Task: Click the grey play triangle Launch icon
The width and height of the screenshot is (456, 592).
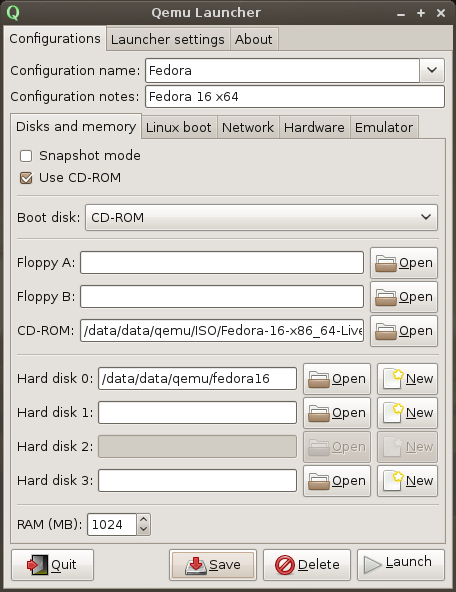Action: coord(372,565)
